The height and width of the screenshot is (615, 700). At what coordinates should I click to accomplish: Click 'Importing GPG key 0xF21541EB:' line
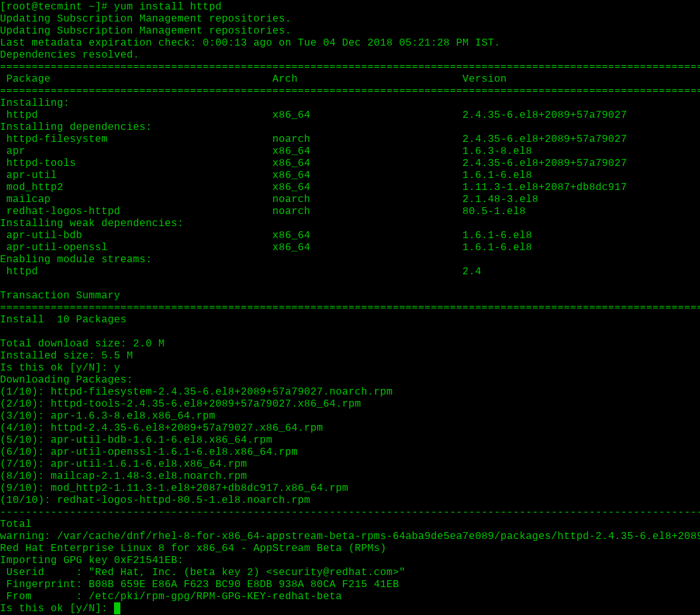pyautogui.click(x=91, y=561)
